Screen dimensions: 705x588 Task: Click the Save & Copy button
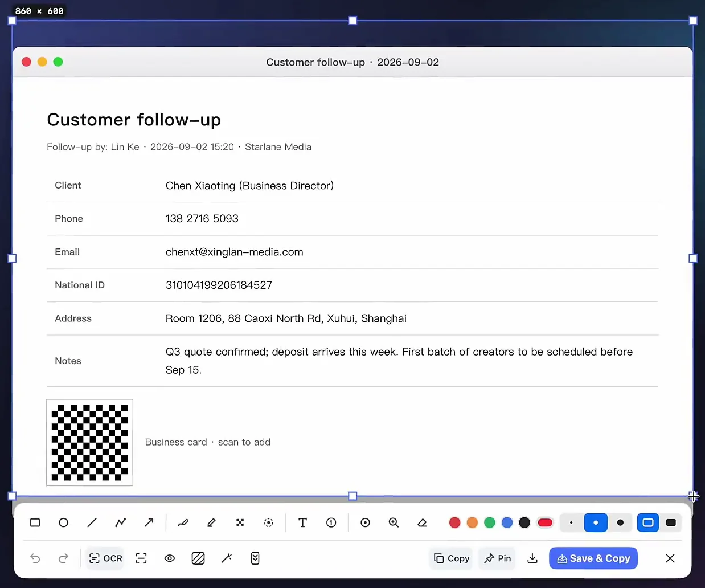593,558
